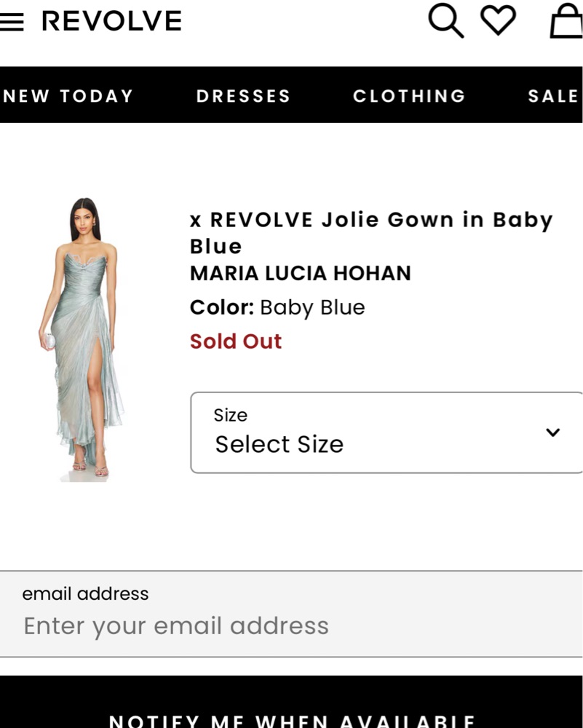Focus the email address input field

291,626
